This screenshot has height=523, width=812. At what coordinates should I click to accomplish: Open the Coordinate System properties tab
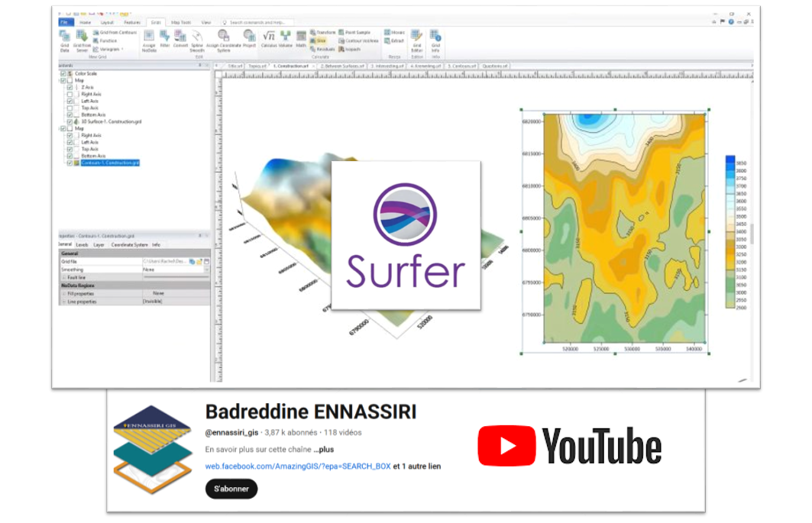coord(129,244)
